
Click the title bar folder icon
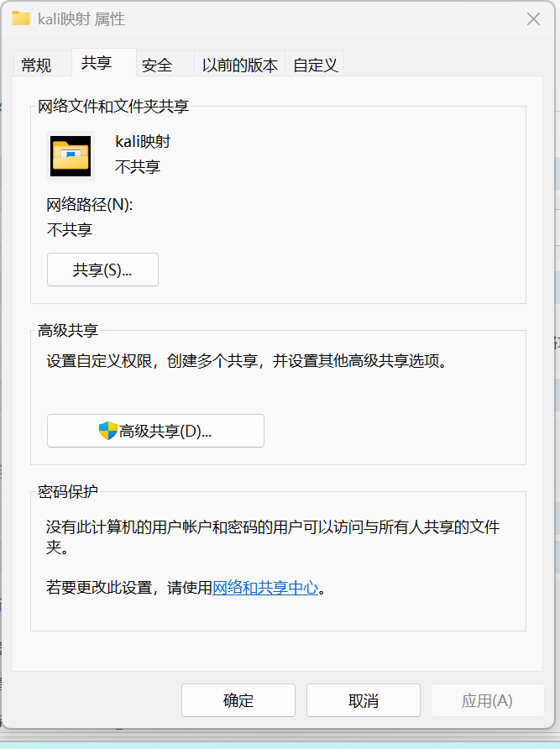(x=21, y=18)
